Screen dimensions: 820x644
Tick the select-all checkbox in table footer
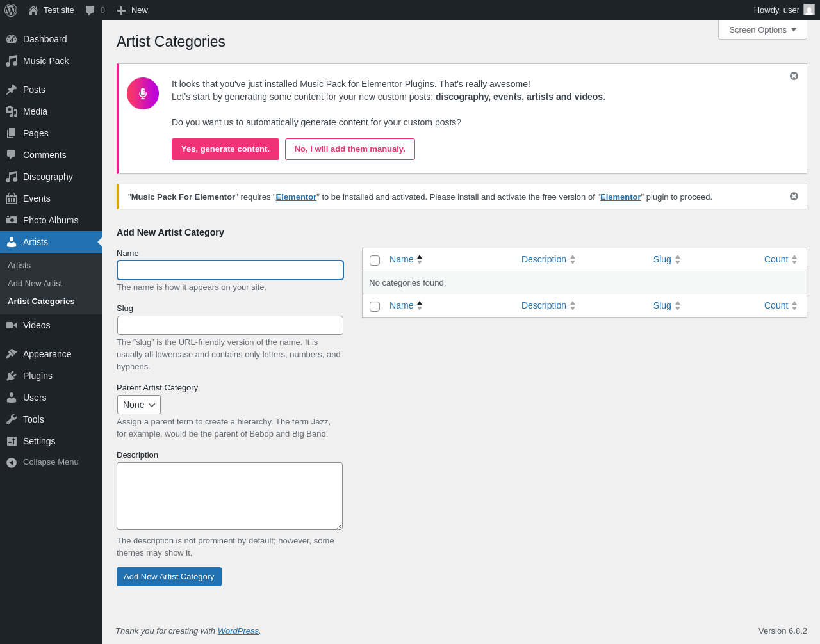[x=375, y=307]
